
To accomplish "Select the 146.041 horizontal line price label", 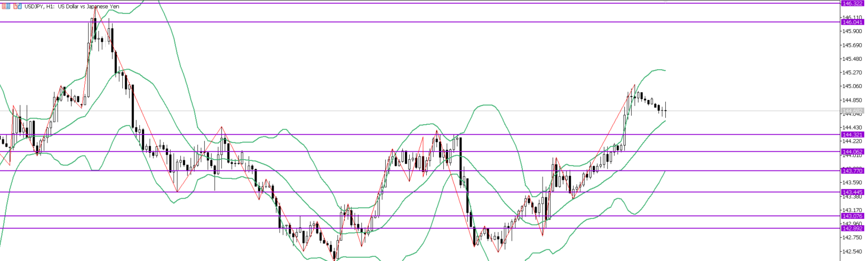I will click(852, 22).
